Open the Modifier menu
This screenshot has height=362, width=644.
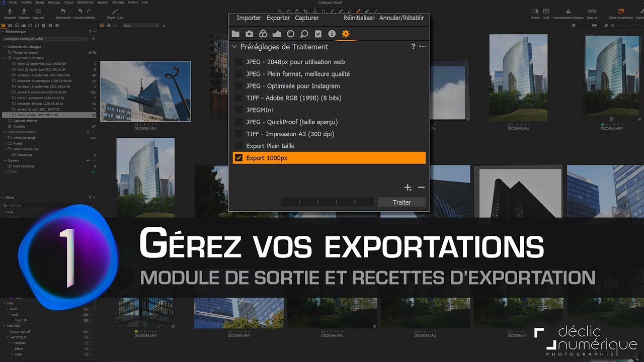[27, 3]
